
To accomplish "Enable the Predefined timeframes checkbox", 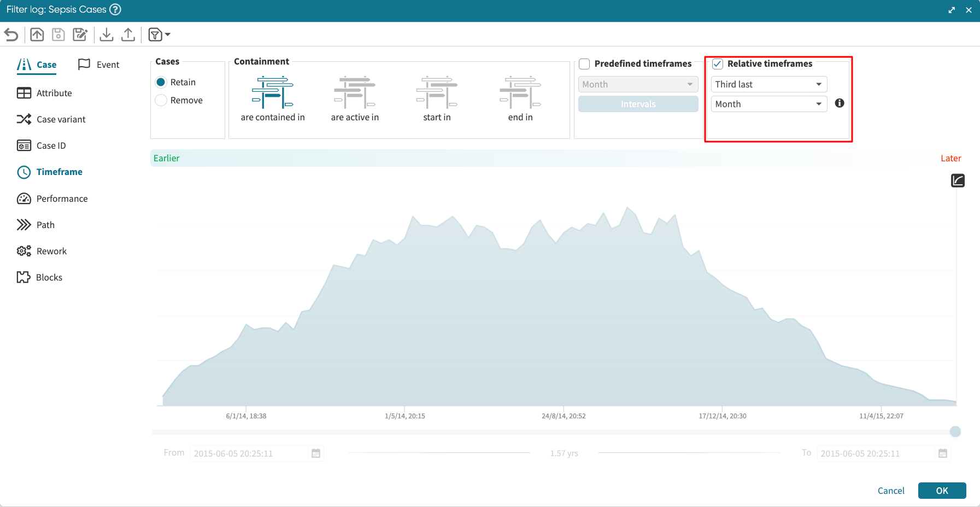I will (x=584, y=64).
